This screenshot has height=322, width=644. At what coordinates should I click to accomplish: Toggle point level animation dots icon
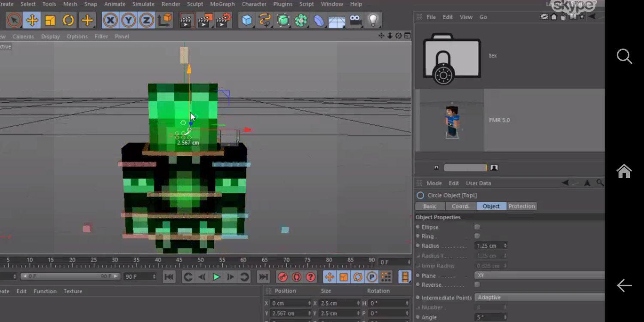[386, 277]
